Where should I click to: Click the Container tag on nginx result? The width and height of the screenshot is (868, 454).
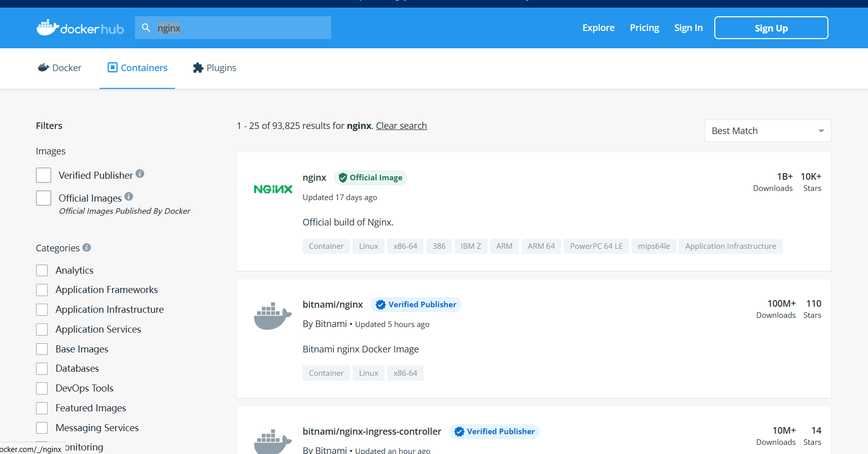tap(326, 246)
